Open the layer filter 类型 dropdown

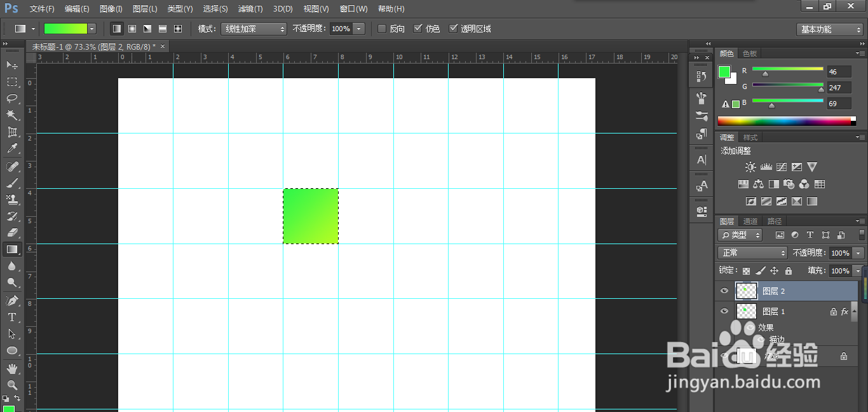tap(740, 235)
